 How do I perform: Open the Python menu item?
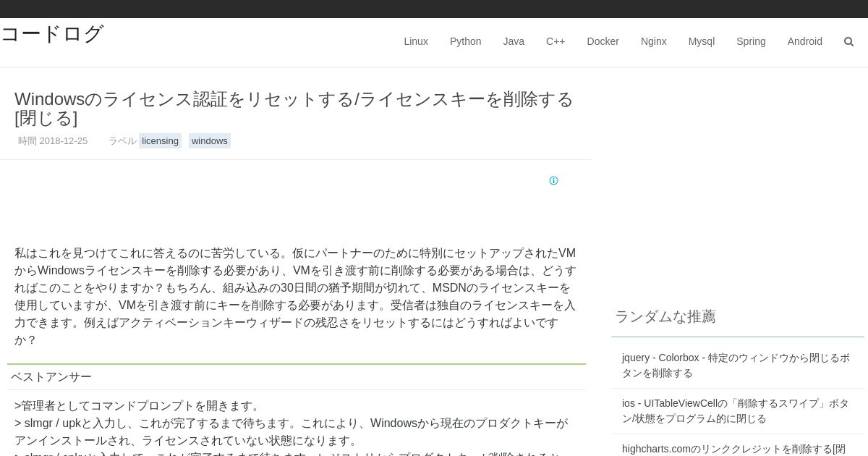coord(465,41)
